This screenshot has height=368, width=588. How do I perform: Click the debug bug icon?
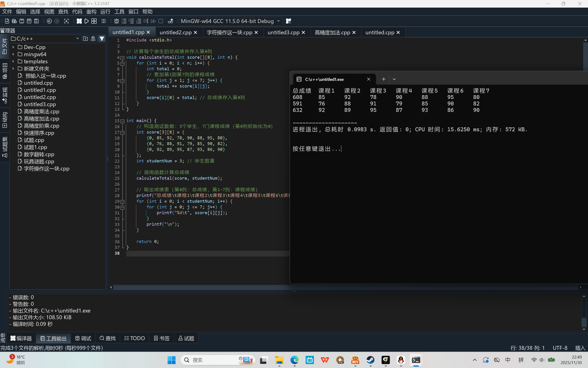point(116,21)
